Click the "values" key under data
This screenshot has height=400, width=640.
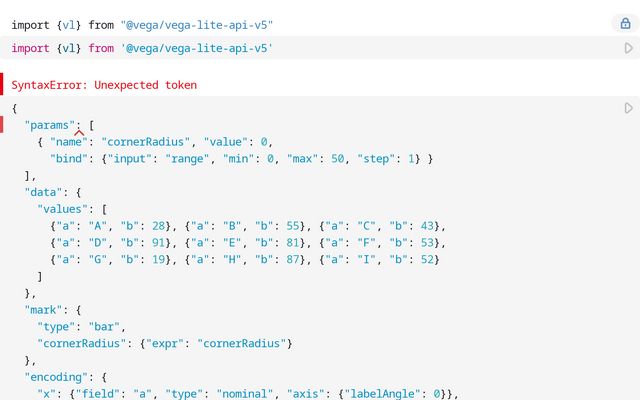pyautogui.click(x=62, y=209)
